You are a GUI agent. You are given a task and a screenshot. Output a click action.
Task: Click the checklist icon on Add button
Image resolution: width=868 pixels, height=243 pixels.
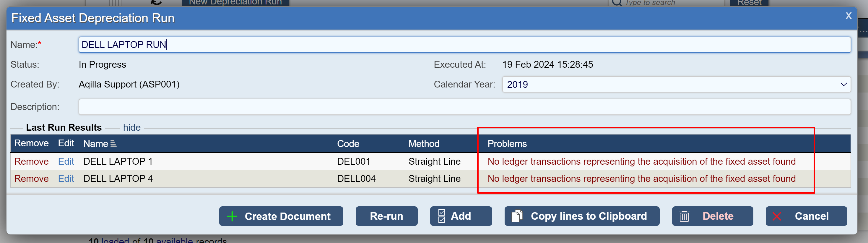click(x=441, y=216)
